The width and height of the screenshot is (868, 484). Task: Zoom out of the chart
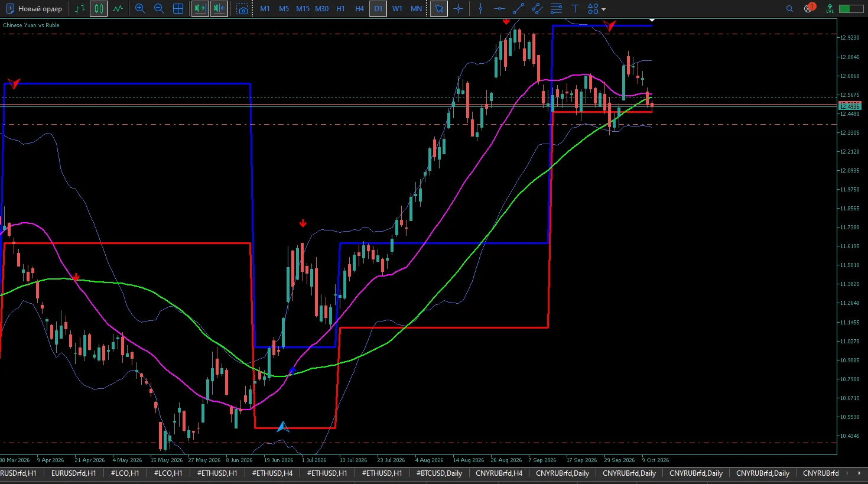click(159, 9)
